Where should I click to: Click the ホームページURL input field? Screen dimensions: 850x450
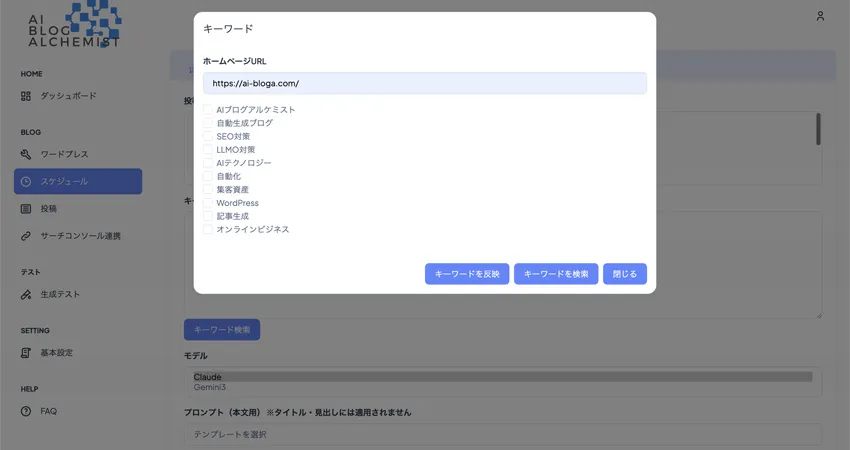[424, 83]
